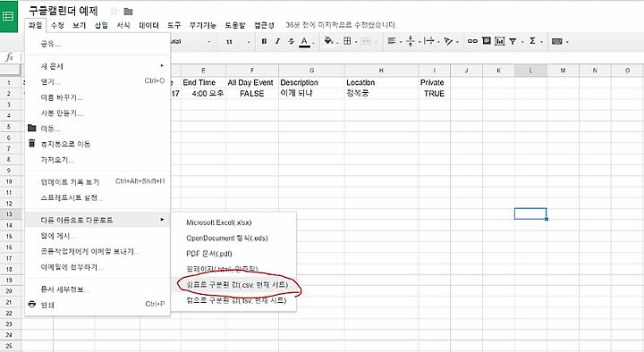Screen dimensions: 644x352
Task: Download as Microsoft Excel (.xlsx)
Action: tap(233, 222)
